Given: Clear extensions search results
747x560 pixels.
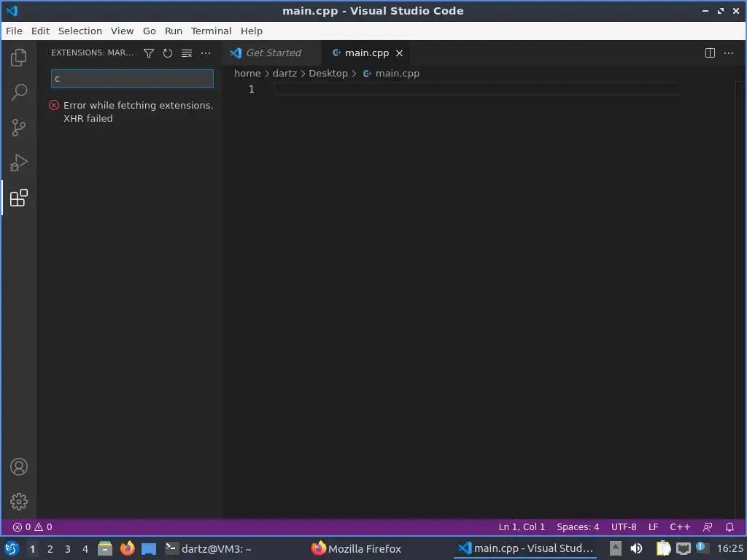Looking at the screenshot, I should tap(187, 52).
